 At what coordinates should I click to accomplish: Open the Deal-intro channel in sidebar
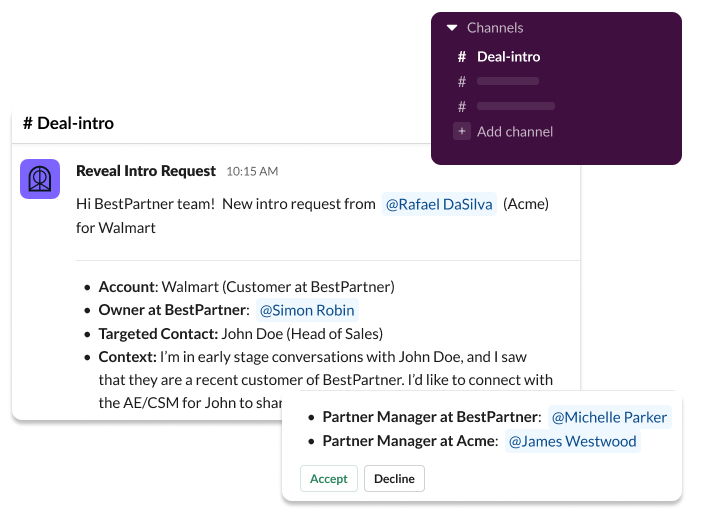[509, 57]
